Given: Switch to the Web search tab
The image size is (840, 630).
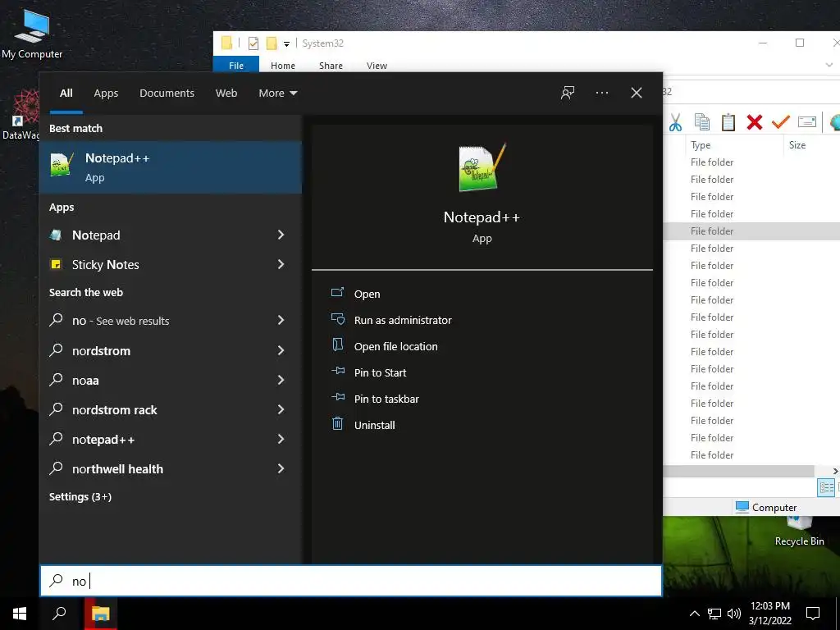Looking at the screenshot, I should pos(226,94).
